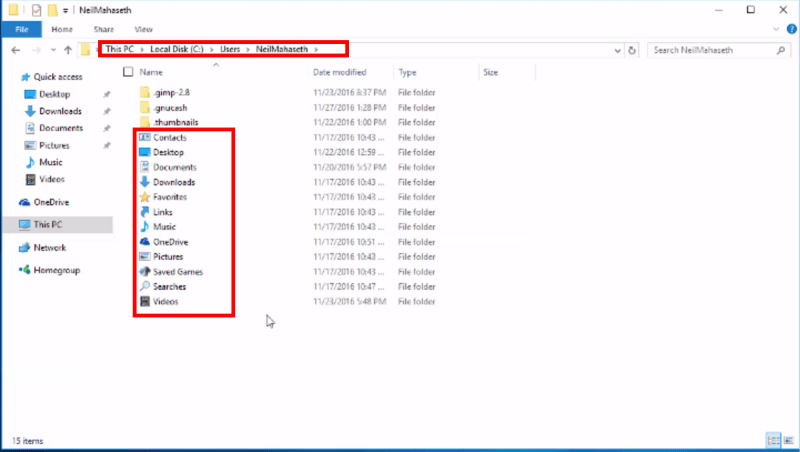Go up one folder level
800x452 pixels.
pos(68,50)
